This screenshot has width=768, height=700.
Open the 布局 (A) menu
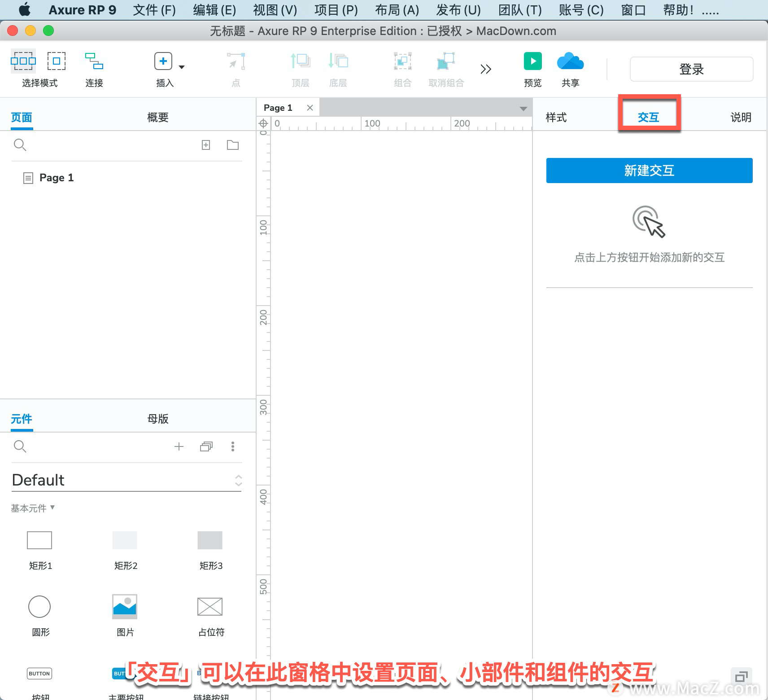pyautogui.click(x=397, y=10)
